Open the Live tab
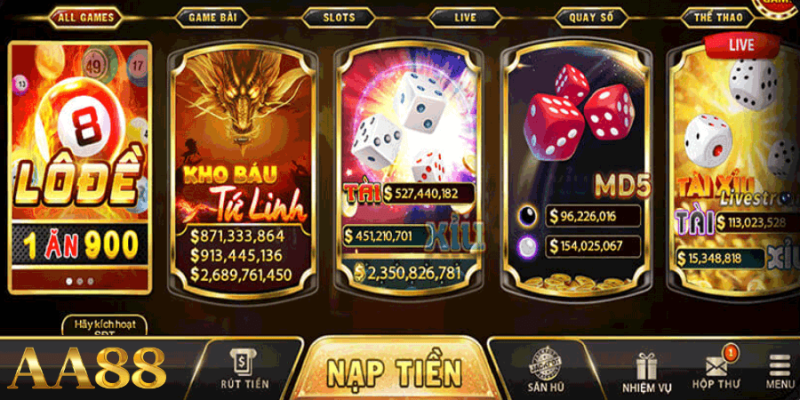Image resolution: width=800 pixels, height=400 pixels. tap(465, 18)
